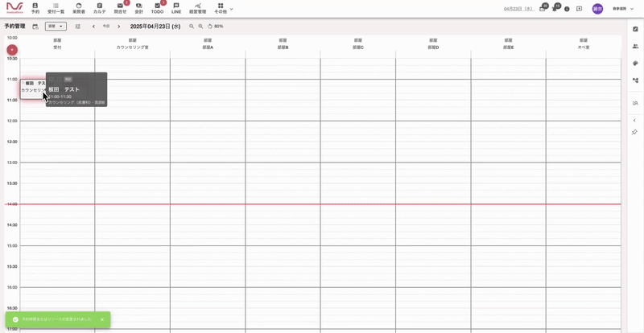644x333 pixels.
Task: Click the info circle icon in header
Action: pyautogui.click(x=567, y=9)
